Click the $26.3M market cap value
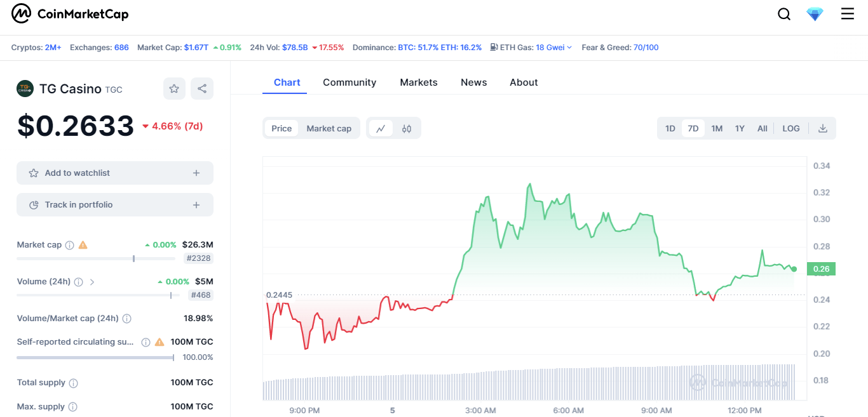 tap(198, 245)
